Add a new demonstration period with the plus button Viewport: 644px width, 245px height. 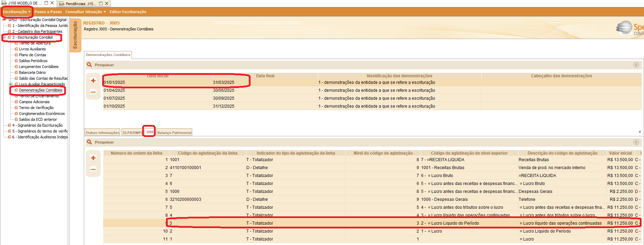coord(93,80)
